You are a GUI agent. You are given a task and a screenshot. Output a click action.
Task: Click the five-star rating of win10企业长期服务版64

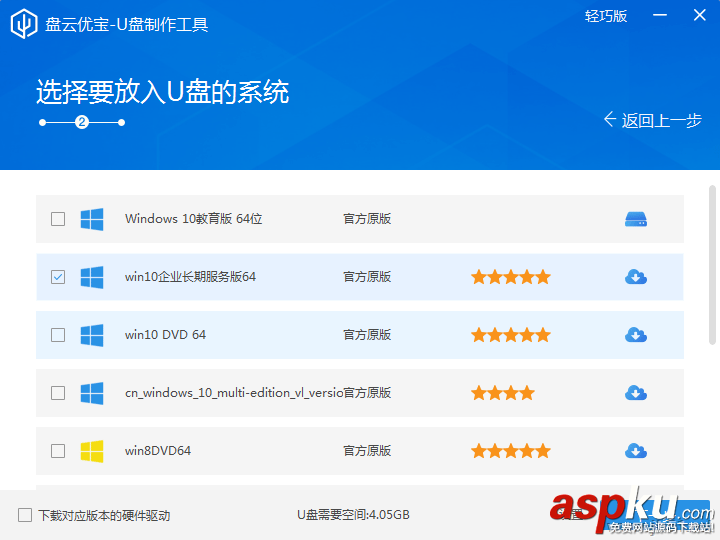(511, 277)
